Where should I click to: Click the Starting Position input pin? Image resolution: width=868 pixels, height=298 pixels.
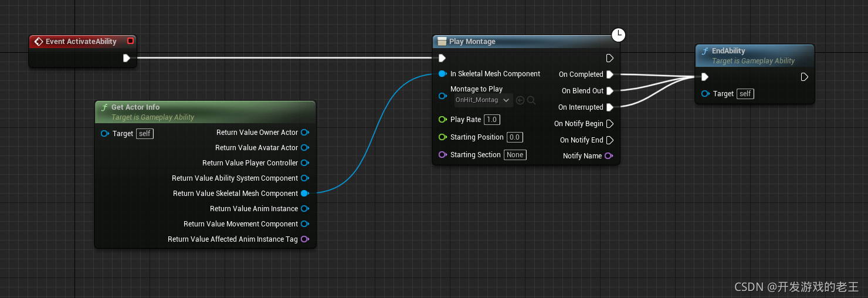(443, 137)
